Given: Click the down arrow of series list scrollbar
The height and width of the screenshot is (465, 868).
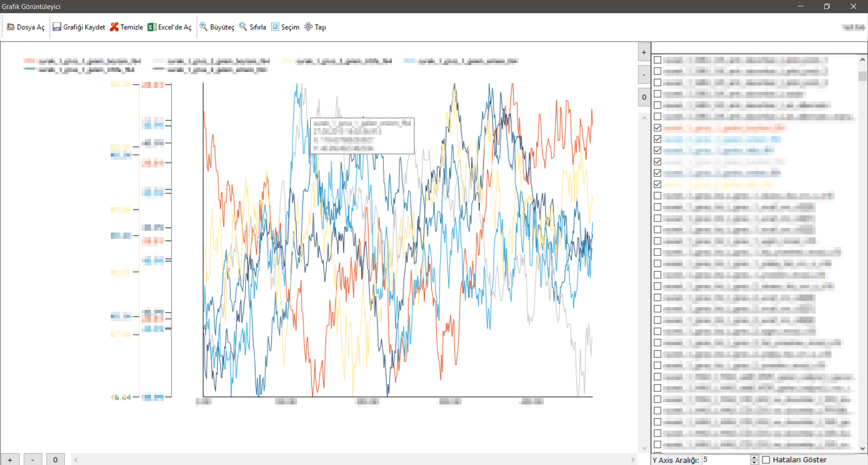Looking at the screenshot, I should (863, 448).
